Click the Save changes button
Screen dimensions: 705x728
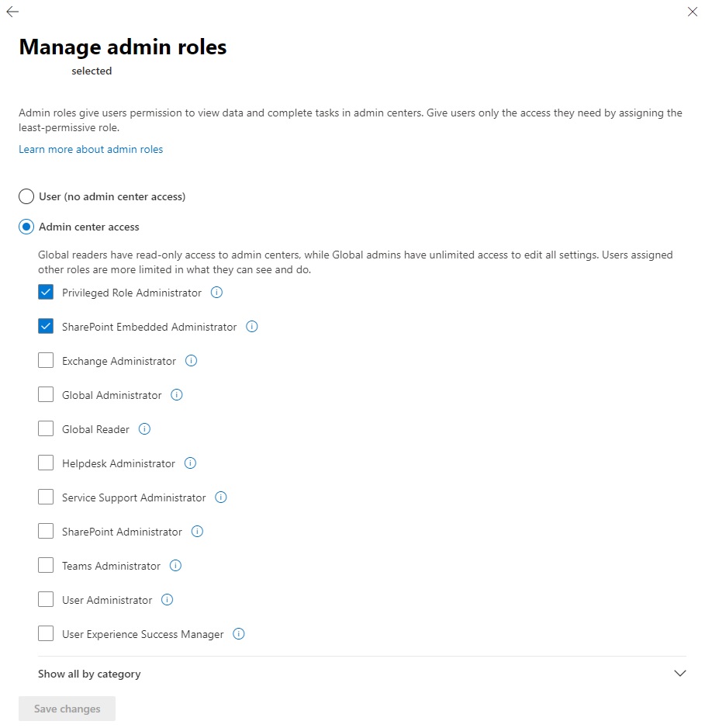pos(67,709)
